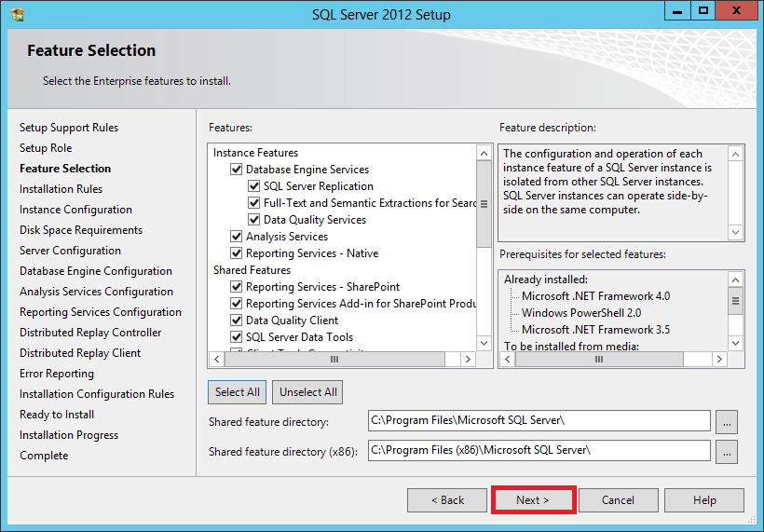Uncheck Database Engine Services checkbox
The image size is (764, 532).
237,170
